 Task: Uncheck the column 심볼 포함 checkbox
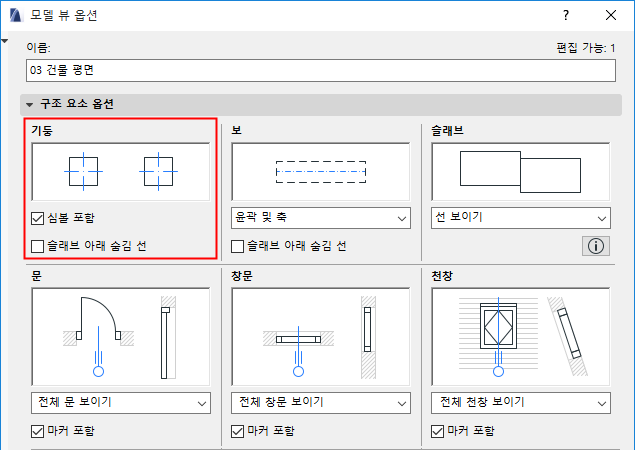point(39,218)
